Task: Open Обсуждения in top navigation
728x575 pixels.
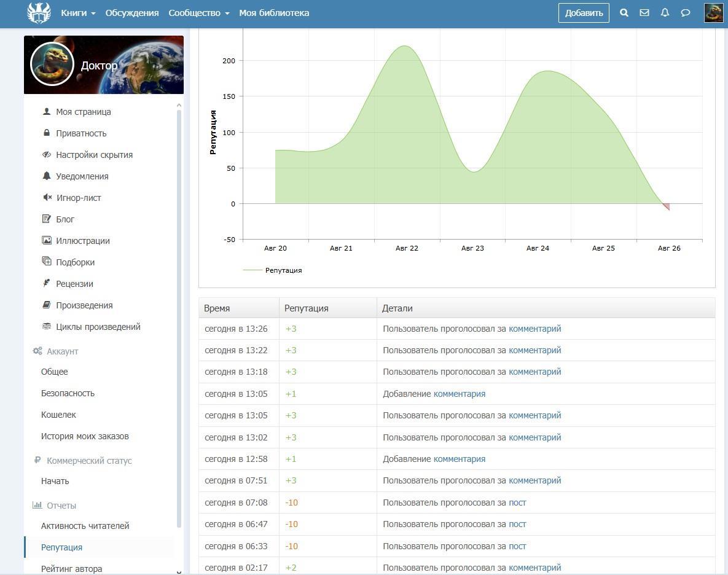Action: 131,13
